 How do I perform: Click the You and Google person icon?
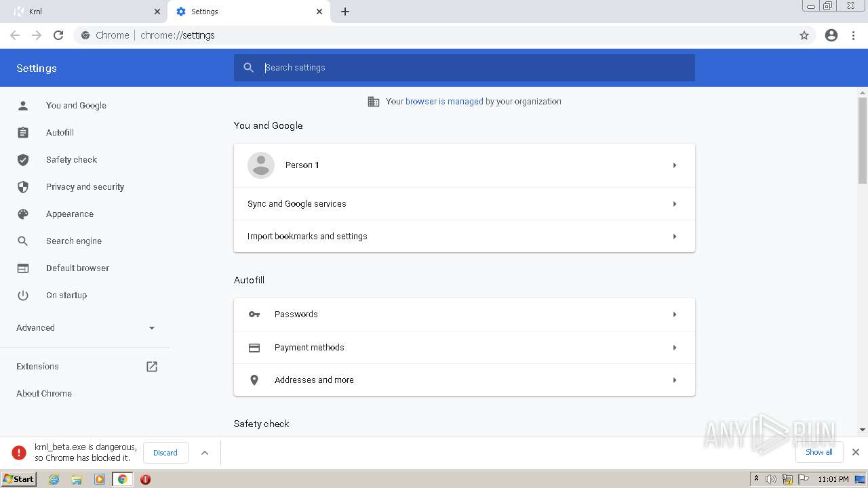click(23, 106)
